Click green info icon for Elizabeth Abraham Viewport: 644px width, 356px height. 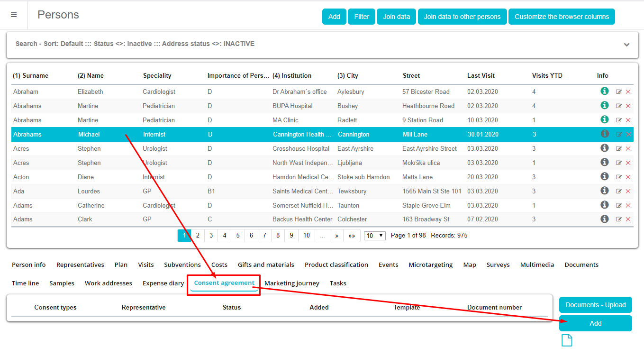click(x=604, y=91)
